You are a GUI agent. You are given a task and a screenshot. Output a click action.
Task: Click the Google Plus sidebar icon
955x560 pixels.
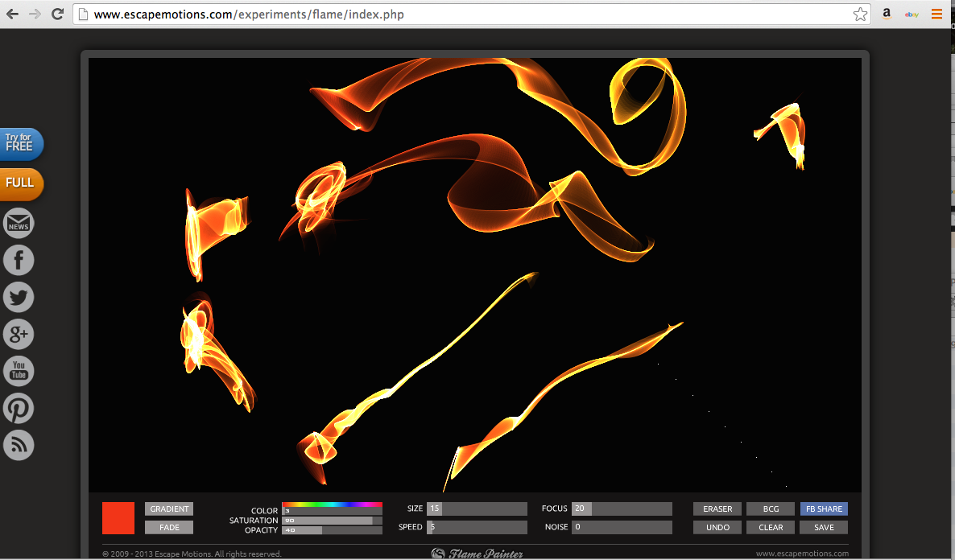click(x=19, y=334)
